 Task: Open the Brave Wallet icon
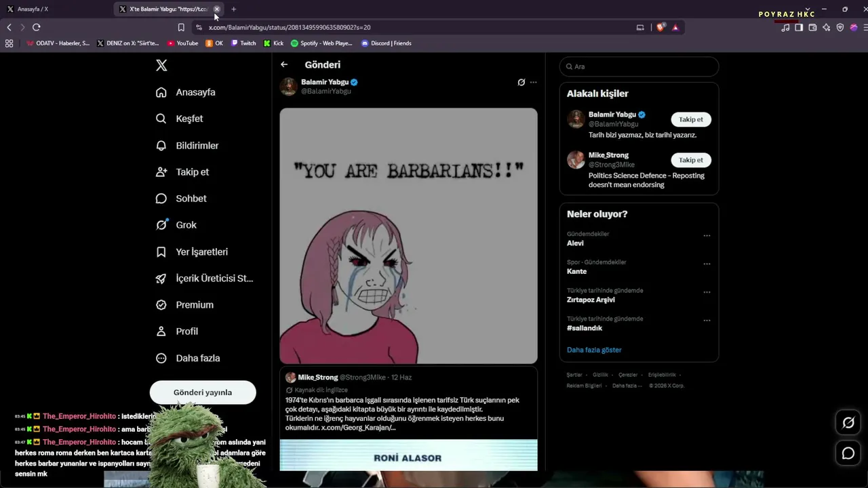(x=812, y=27)
